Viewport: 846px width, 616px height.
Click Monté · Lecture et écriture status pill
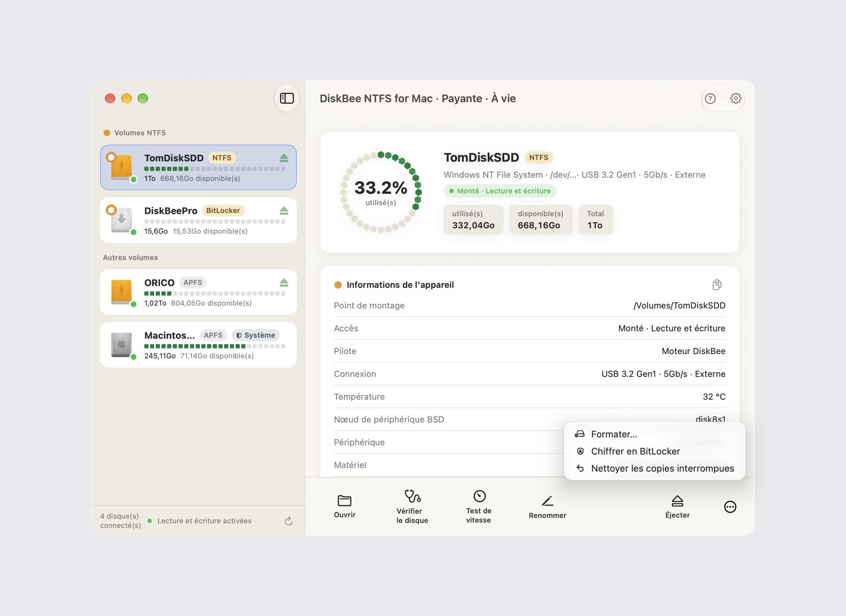[x=500, y=191]
